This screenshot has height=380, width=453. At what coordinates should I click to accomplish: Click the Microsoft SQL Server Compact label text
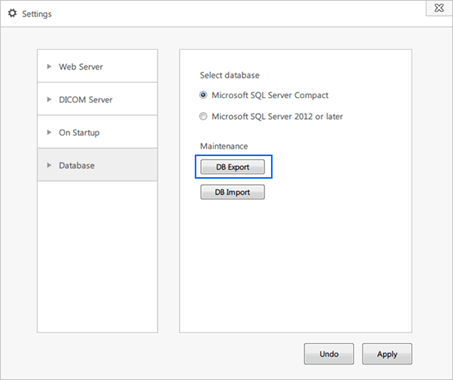[x=270, y=95]
